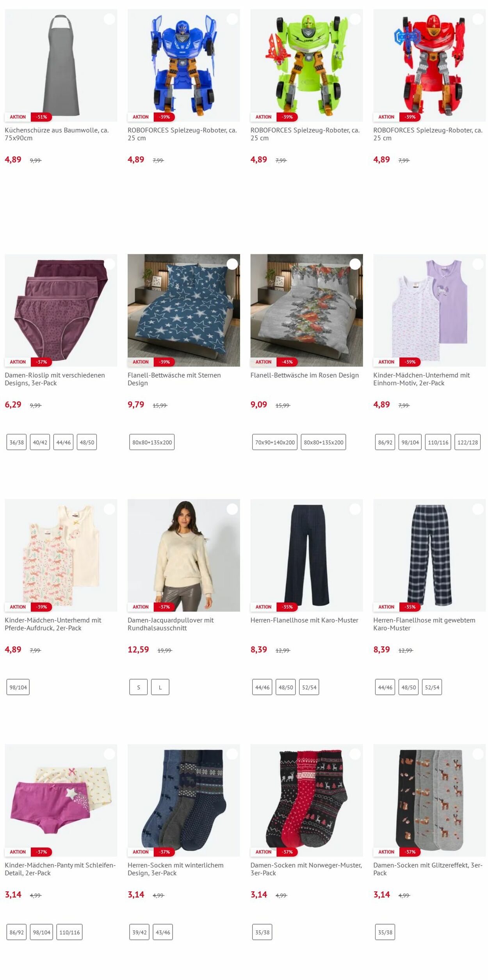Select size 52/54 for Herren-Flanellhose mit gewebtem Karo-Muster
This screenshot has height=980, width=488.
tap(432, 687)
